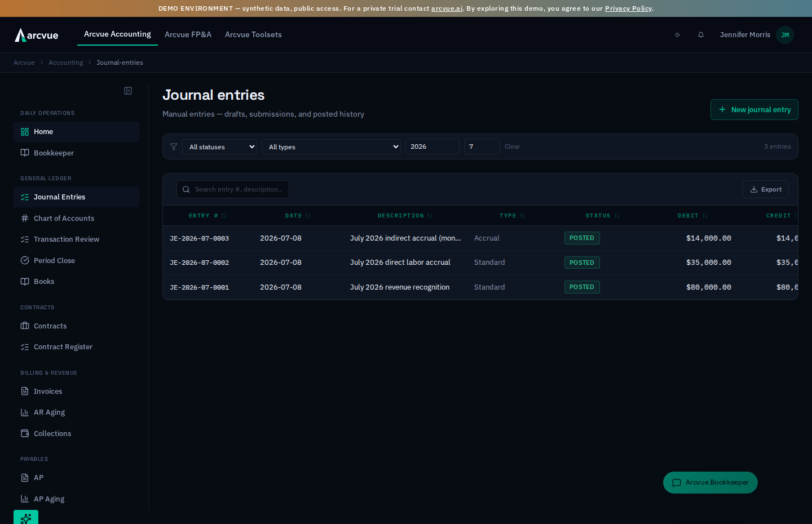The image size is (812, 524).
Task: Open AR Aging report
Action: [76, 412]
